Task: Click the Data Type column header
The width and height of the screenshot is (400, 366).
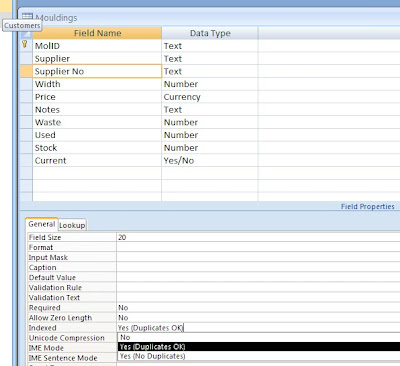Action: pos(210,33)
